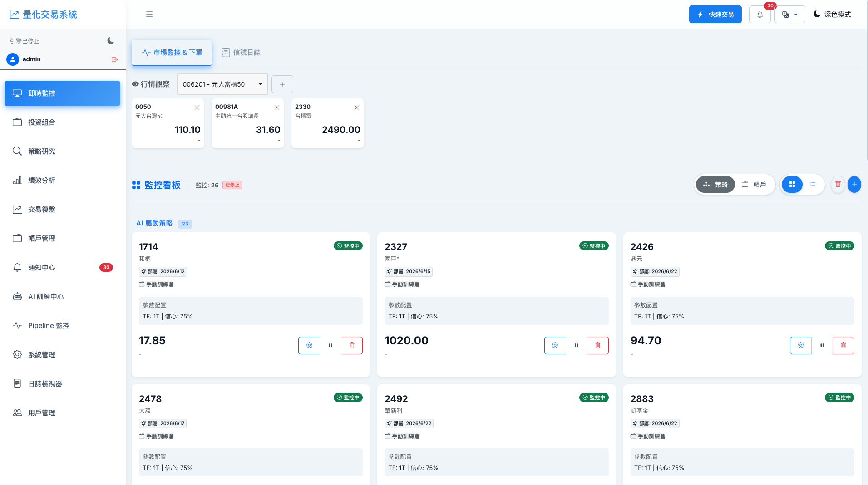Remove 0050 from market watch cards
Image resolution: width=868 pixels, height=485 pixels.
pyautogui.click(x=197, y=108)
